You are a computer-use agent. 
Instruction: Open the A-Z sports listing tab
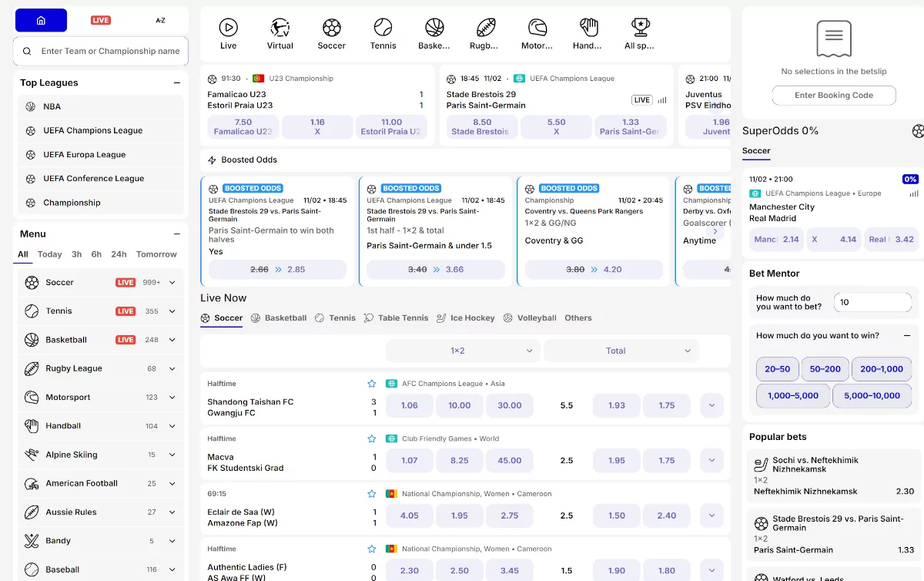pyautogui.click(x=160, y=20)
